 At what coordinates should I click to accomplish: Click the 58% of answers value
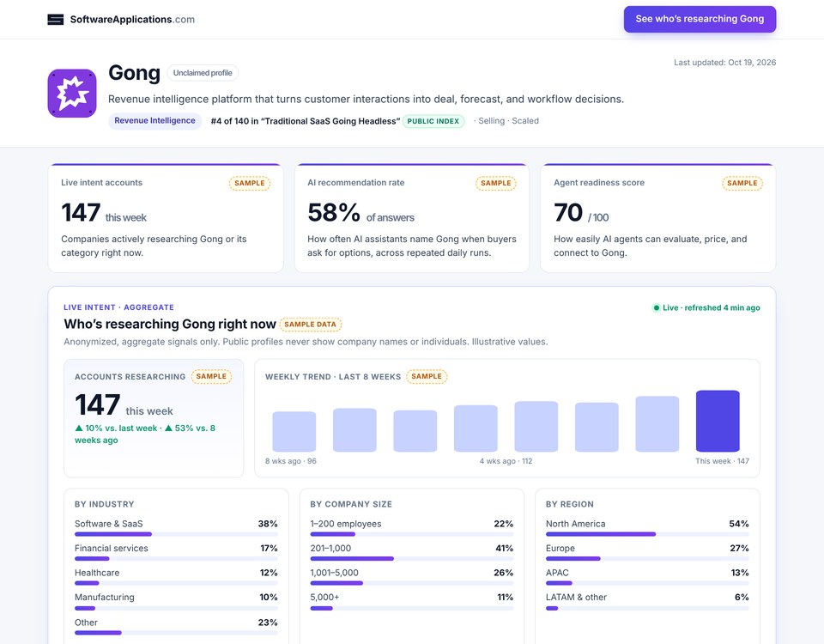point(361,213)
